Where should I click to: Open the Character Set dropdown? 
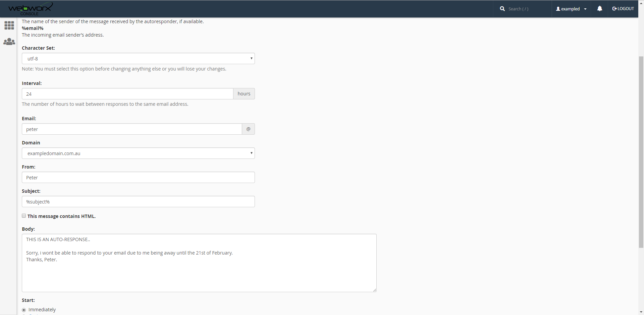[x=138, y=58]
